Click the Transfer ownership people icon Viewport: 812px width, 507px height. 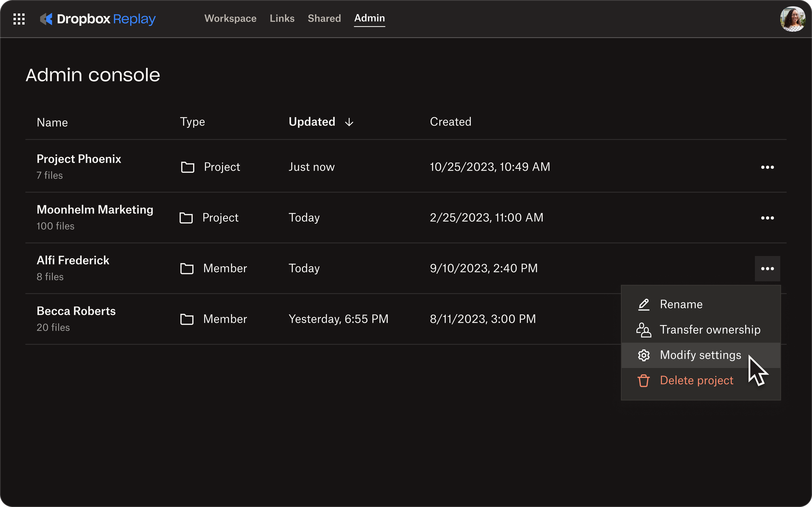click(644, 330)
